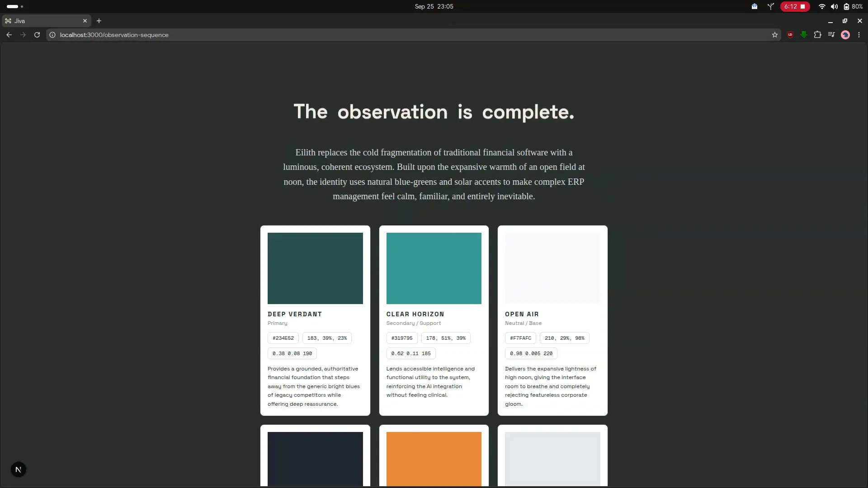
Task: Open the browser profile avatar
Action: tap(845, 35)
